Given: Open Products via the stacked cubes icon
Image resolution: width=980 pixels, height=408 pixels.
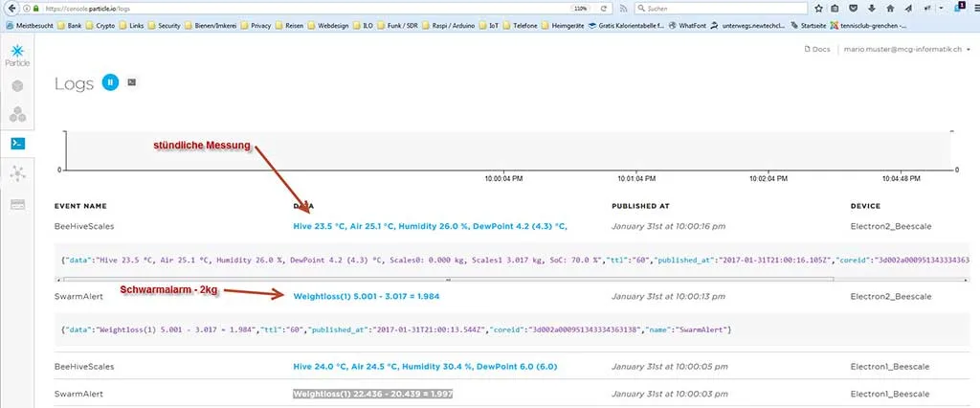Looking at the screenshot, I should (x=17, y=115).
